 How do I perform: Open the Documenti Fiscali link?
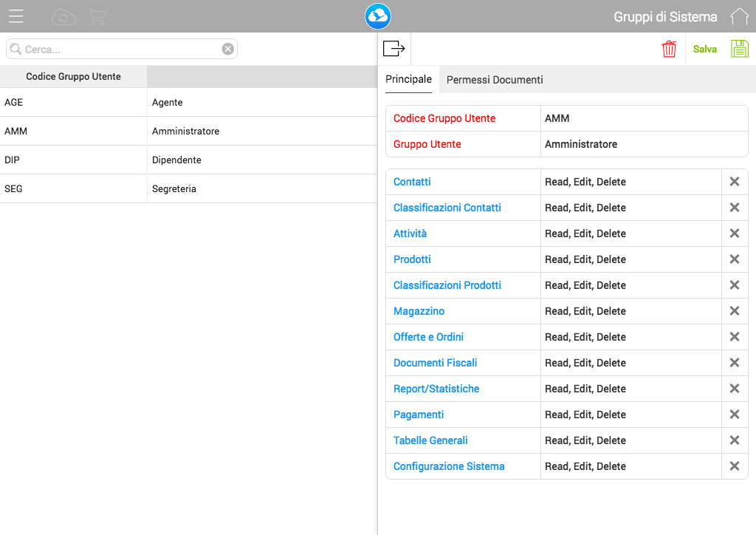click(x=435, y=363)
